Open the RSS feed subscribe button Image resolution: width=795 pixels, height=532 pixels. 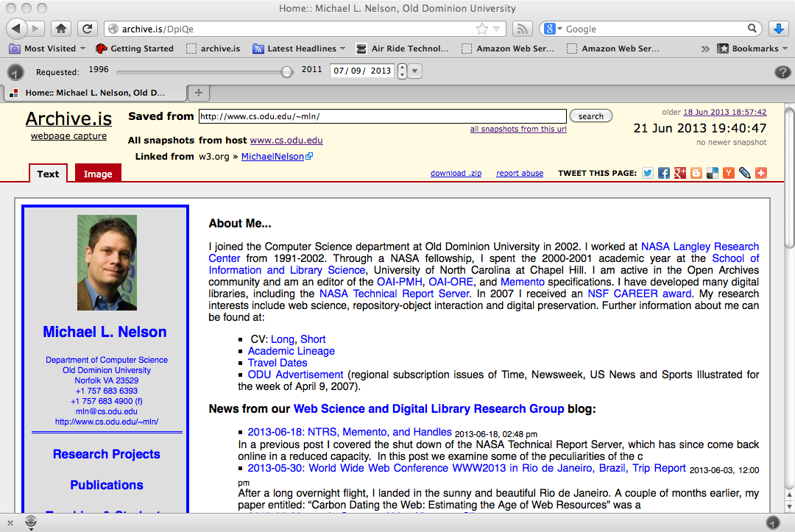[522, 29]
